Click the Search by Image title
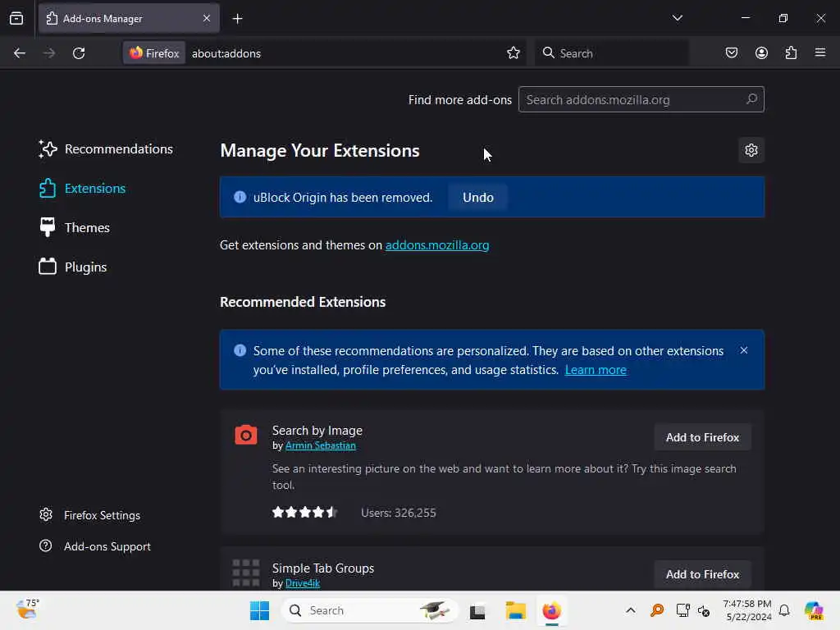Image resolution: width=840 pixels, height=630 pixels. pos(317,431)
